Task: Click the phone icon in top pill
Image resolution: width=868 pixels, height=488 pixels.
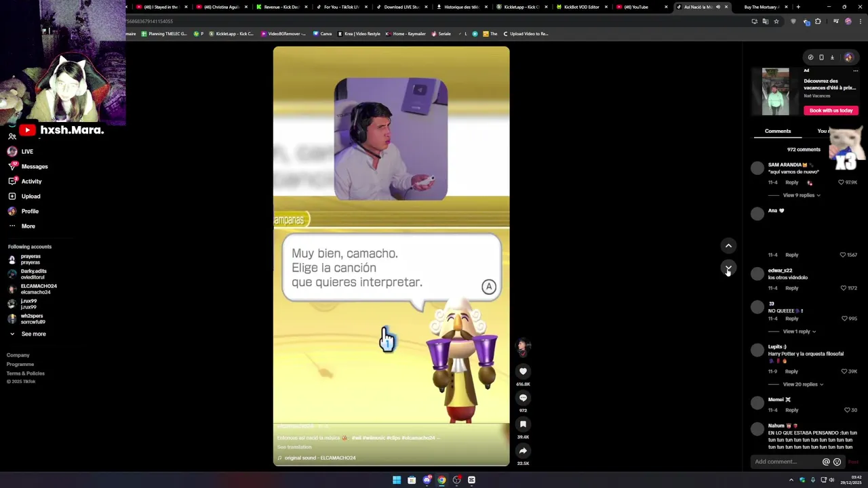Action: 821,58
